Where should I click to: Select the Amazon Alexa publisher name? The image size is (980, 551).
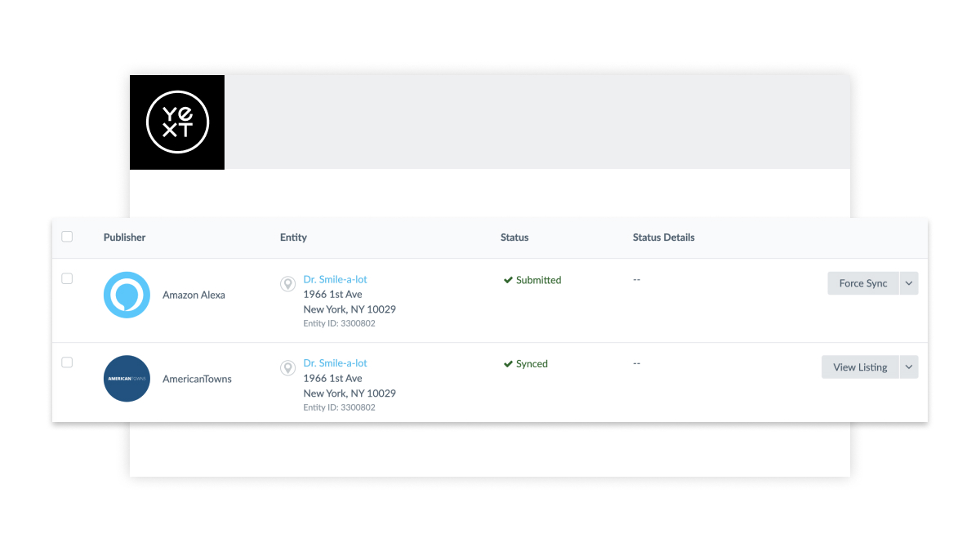click(x=194, y=295)
